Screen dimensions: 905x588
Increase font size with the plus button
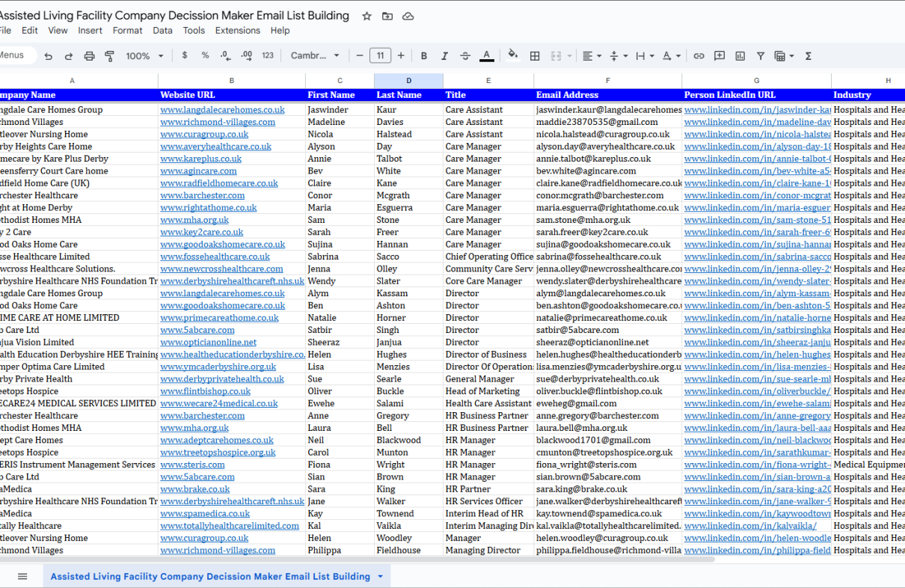coord(401,55)
